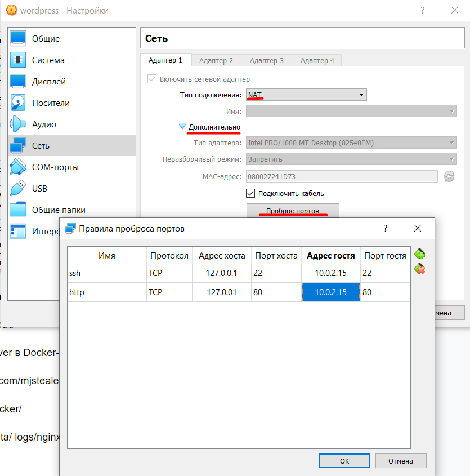This screenshot has height=476, width=470.
Task: Click the Общие папки folder icon
Action: [18, 210]
